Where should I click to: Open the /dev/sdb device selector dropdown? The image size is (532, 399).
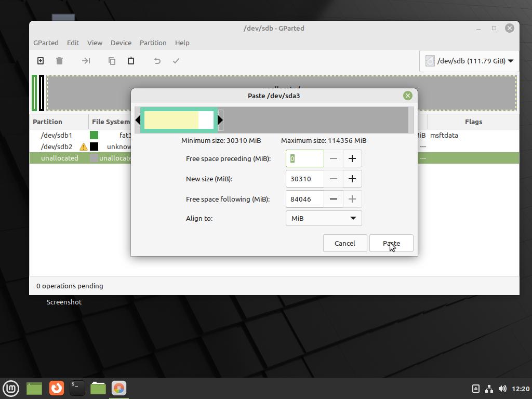(x=469, y=61)
